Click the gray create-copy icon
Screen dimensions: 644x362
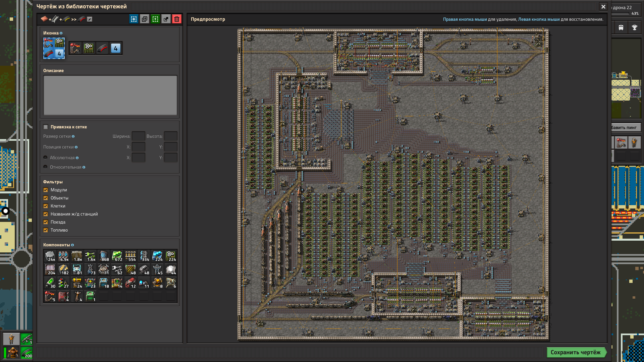pos(145,19)
